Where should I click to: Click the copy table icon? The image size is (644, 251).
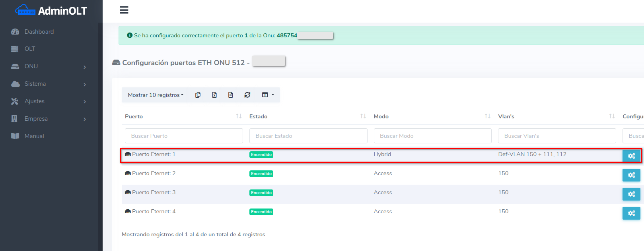(198, 95)
